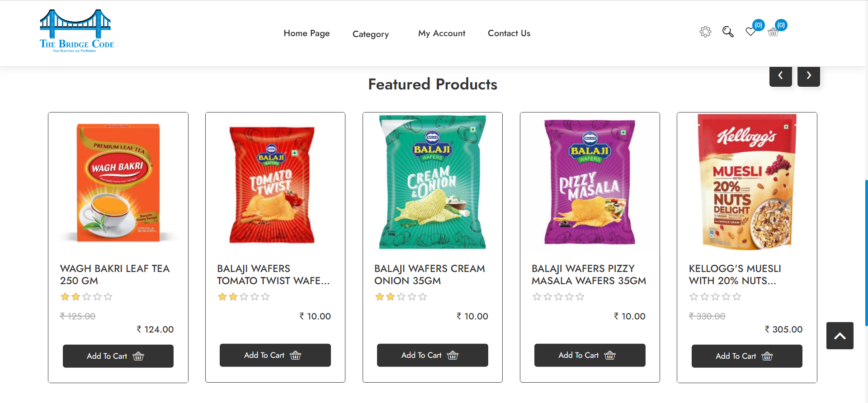Viewport: 868px width, 403px height.
Task: Expand the Category menu
Action: coord(371,34)
